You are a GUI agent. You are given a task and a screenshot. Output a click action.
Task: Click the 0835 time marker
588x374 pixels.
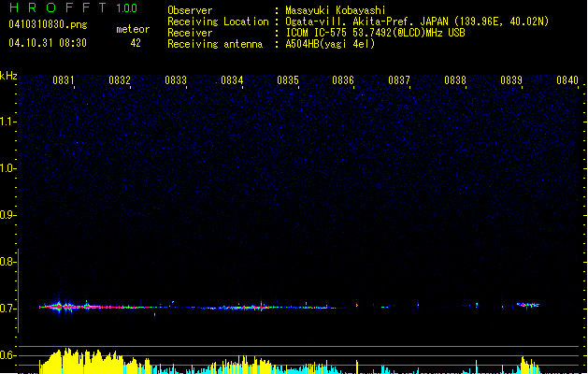[288, 80]
